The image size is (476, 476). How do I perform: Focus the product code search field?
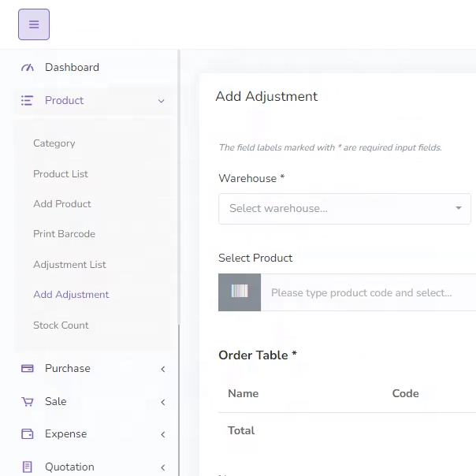click(x=367, y=292)
